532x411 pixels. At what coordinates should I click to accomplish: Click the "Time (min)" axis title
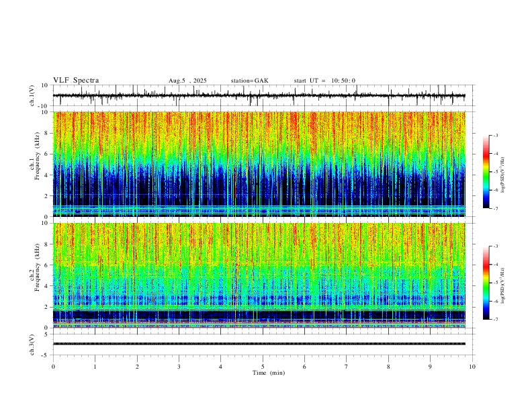coord(269,373)
